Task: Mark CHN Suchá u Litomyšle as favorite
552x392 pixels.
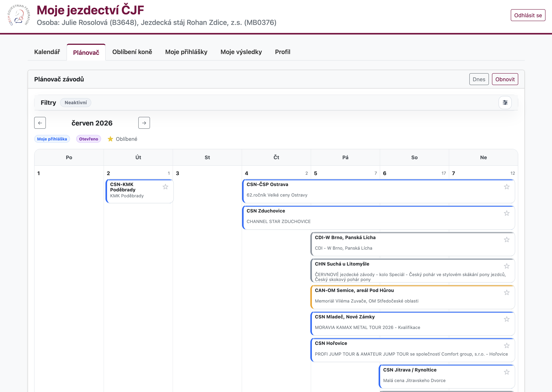Action: pyautogui.click(x=507, y=266)
